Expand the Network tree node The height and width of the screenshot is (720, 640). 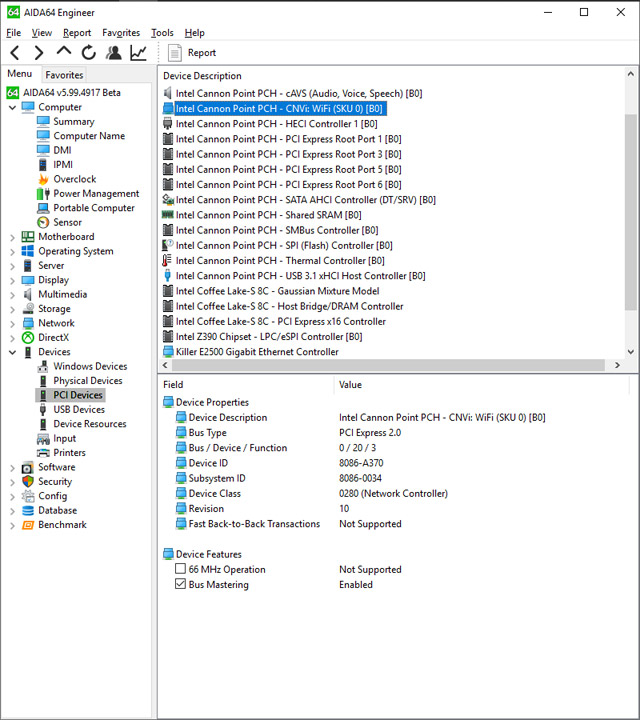[x=12, y=324]
